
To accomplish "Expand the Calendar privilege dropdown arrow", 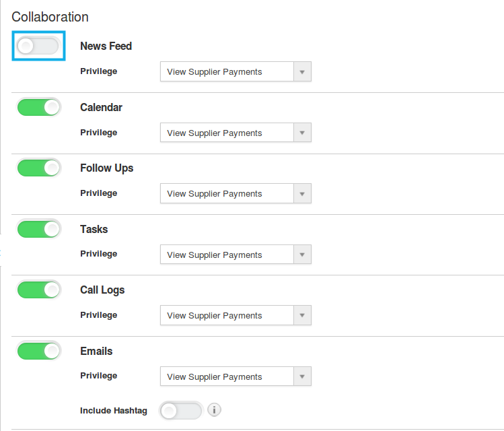I will click(x=302, y=133).
